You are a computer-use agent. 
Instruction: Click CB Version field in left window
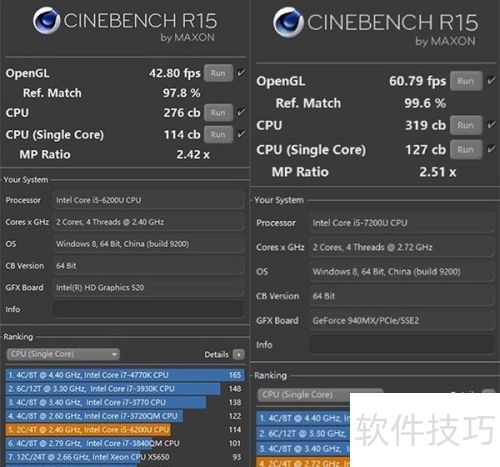(x=148, y=266)
